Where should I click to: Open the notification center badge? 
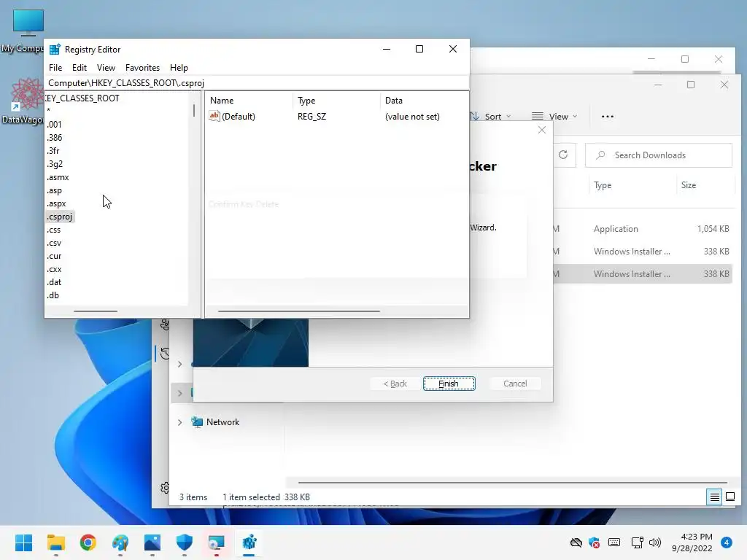coord(726,542)
